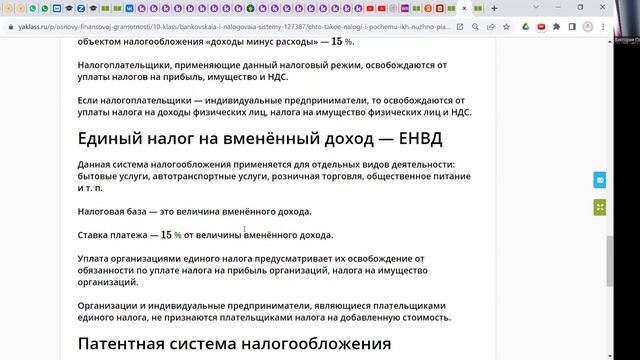Viewport: 640px width, 360px height.
Task: Switch to the gray circle icon tab
Action: coord(393,8)
